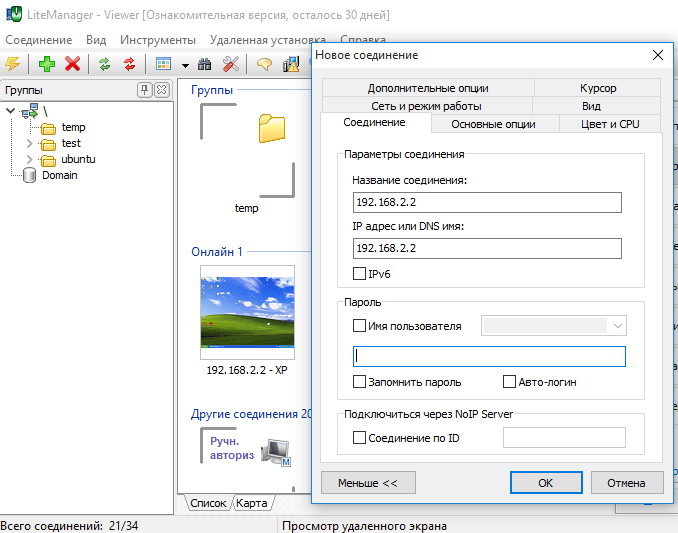
Task: Click the Отмена button
Action: 627,482
